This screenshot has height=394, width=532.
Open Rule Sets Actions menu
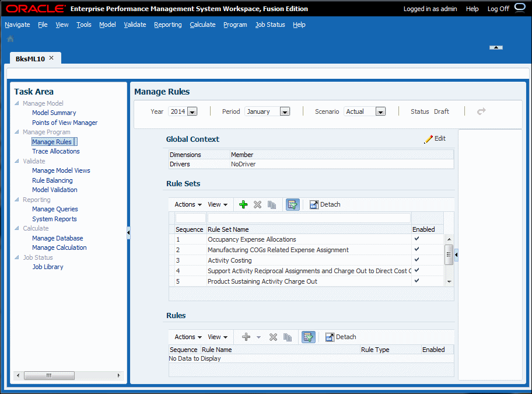(188, 205)
